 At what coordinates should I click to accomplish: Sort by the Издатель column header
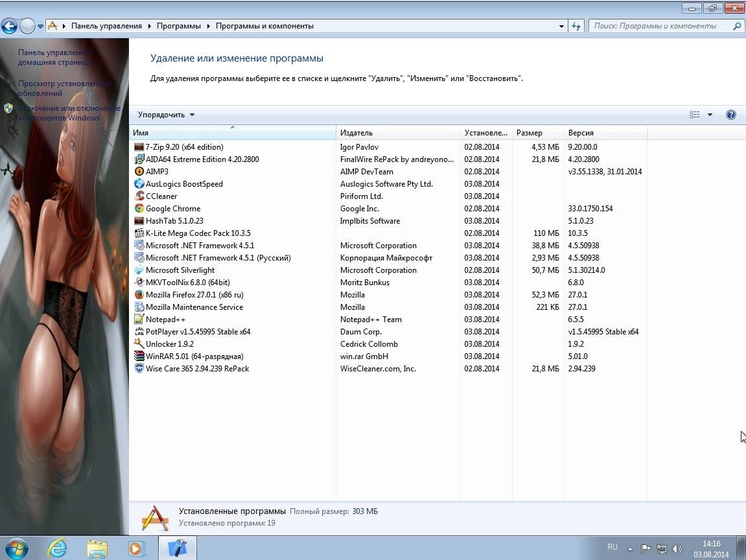point(398,133)
